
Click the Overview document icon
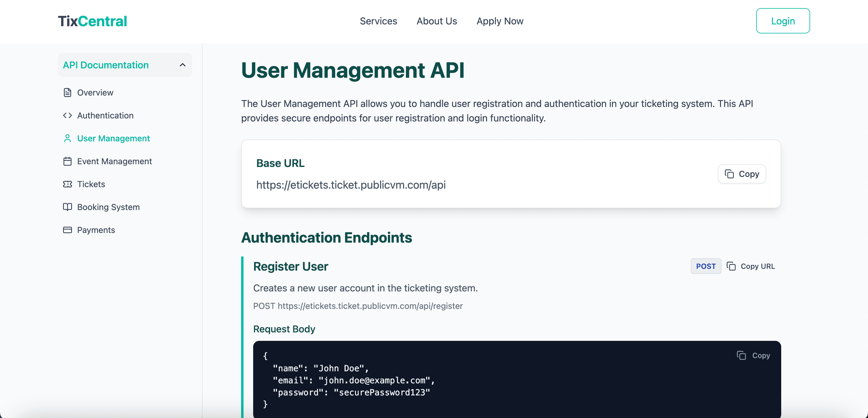67,92
